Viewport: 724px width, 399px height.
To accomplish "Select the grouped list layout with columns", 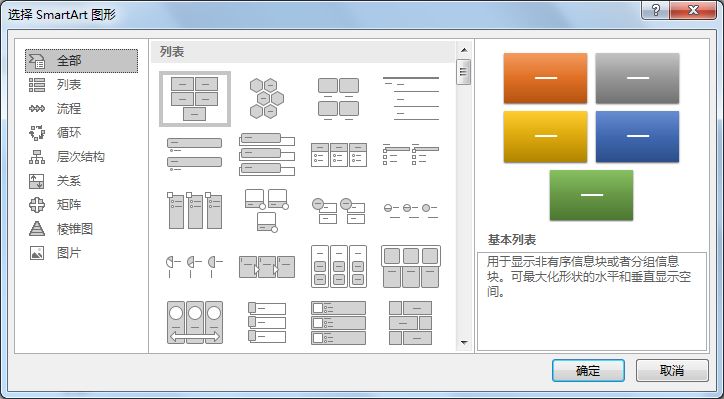I will [338, 266].
